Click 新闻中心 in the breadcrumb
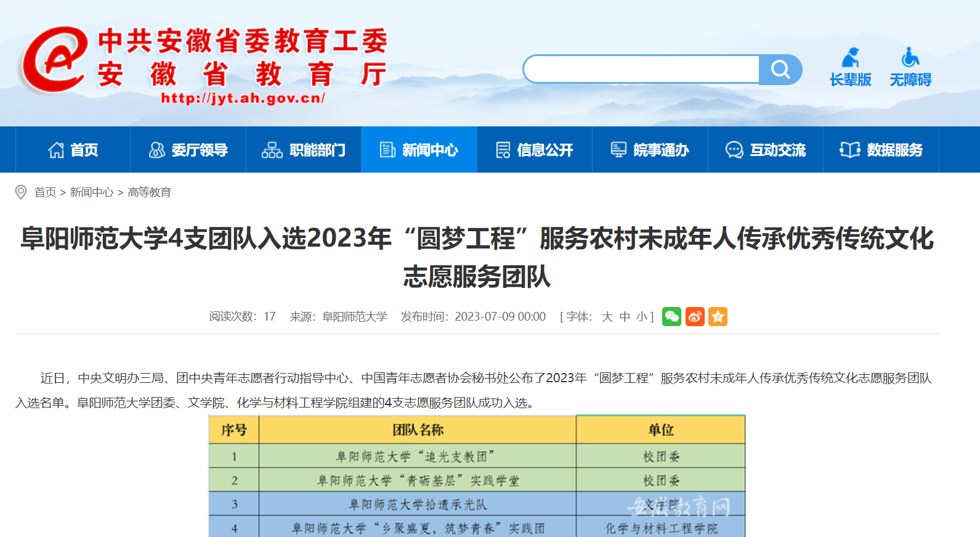Screen dimensions: 980x537 click(x=91, y=192)
